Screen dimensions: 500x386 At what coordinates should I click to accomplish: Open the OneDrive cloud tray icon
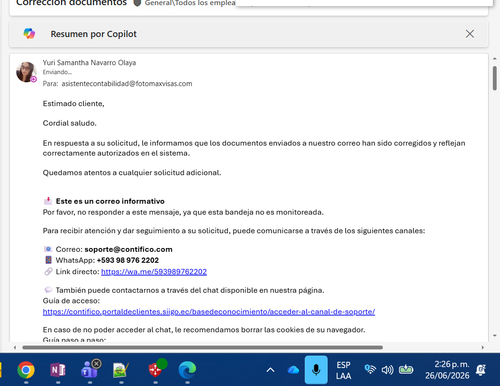coord(293,370)
